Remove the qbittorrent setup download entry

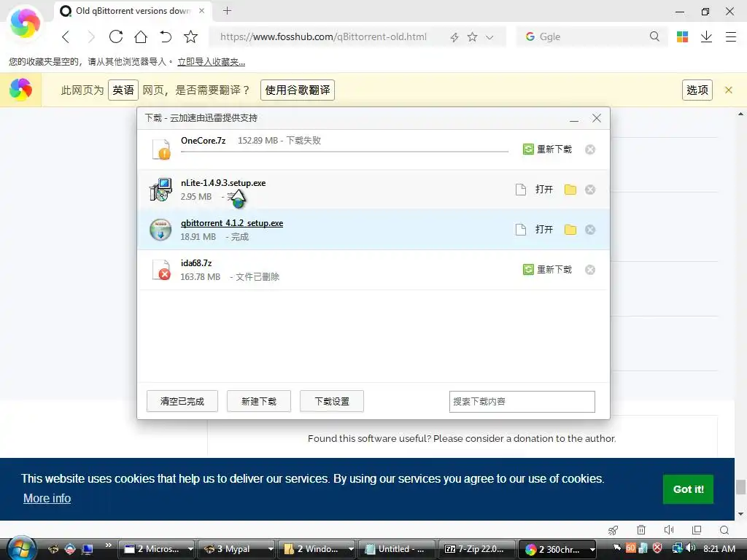click(590, 230)
